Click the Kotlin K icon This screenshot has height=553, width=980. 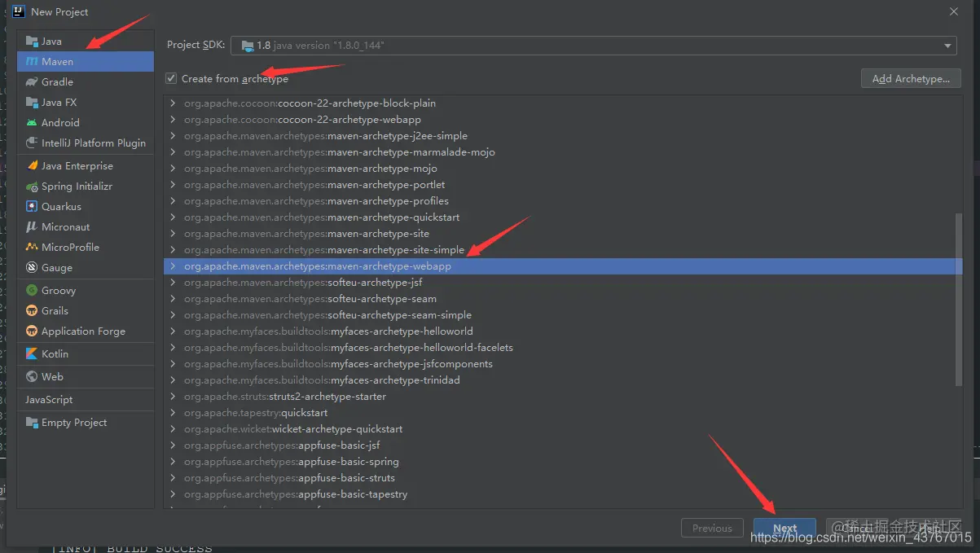tap(32, 354)
